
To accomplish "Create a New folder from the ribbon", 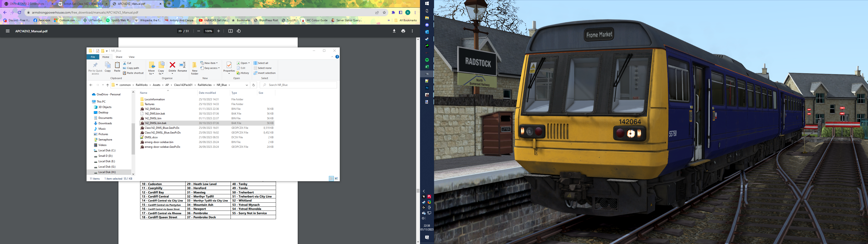I will [x=194, y=68].
